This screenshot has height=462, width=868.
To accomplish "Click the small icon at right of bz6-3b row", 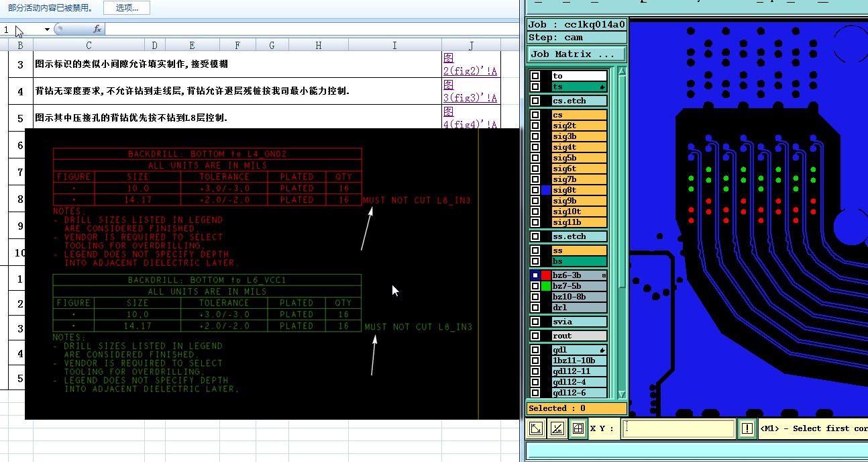I will click(604, 275).
